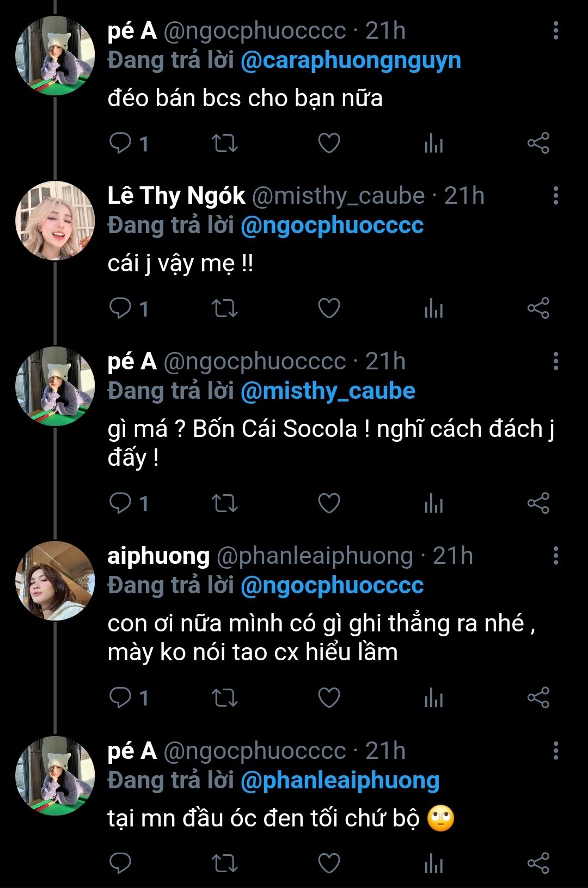Reply to the first pé A tweet
This screenshot has height=888, width=588.
[x=120, y=143]
